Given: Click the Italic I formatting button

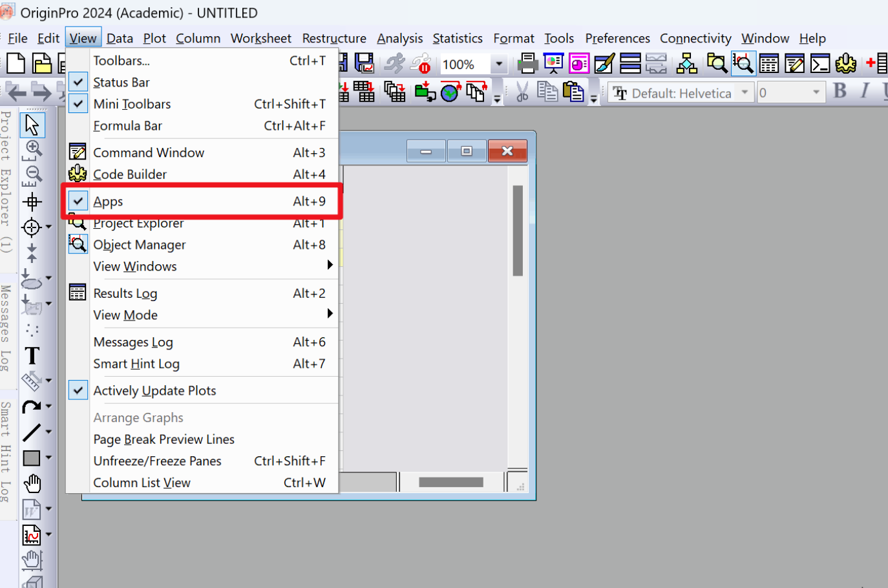Looking at the screenshot, I should tap(865, 91).
